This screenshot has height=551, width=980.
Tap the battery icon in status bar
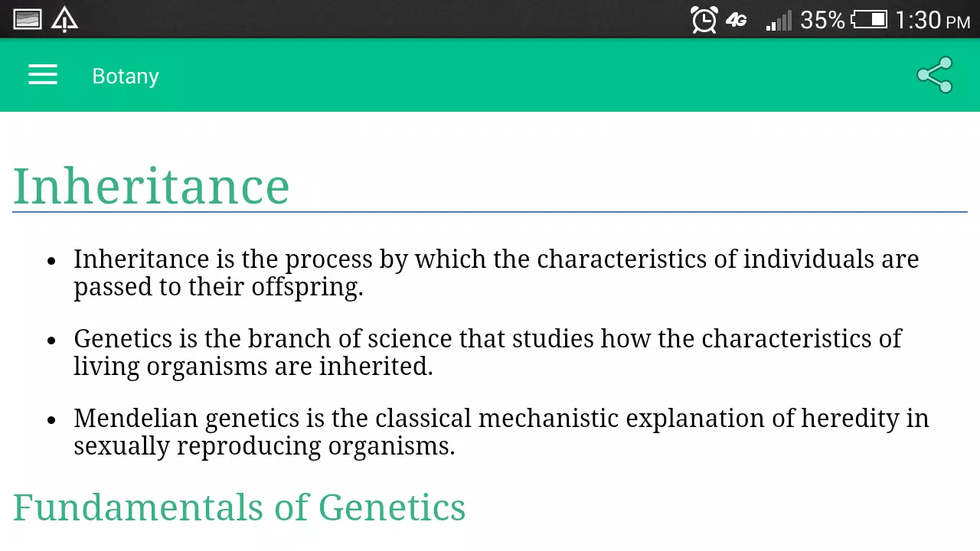point(869,20)
